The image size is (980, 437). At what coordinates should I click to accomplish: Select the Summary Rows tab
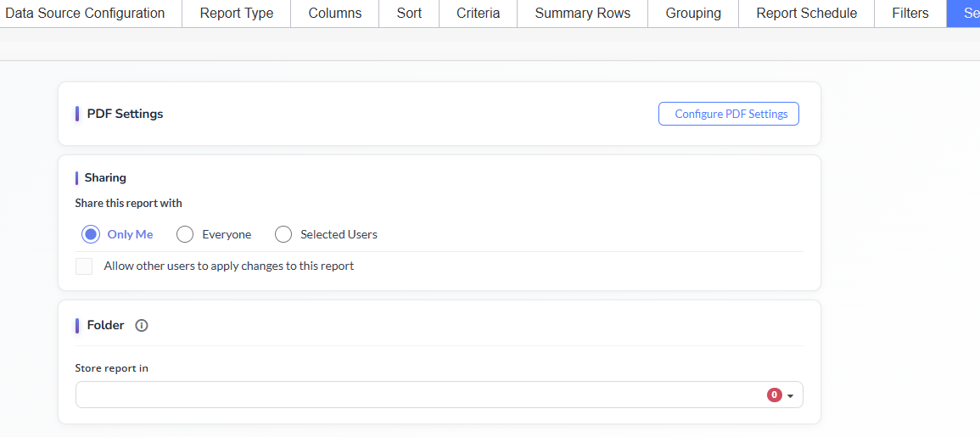[x=582, y=14]
